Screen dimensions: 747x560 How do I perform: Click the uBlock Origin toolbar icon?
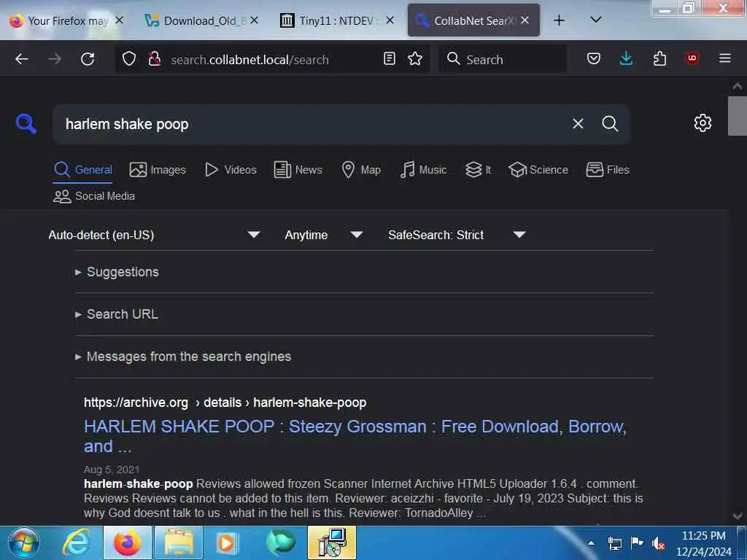click(692, 58)
